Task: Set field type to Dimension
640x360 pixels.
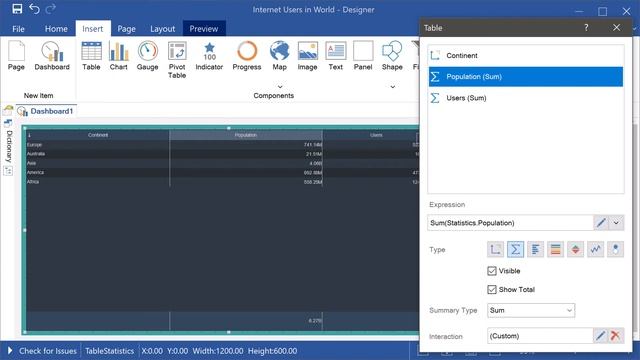Action: pyautogui.click(x=496, y=249)
